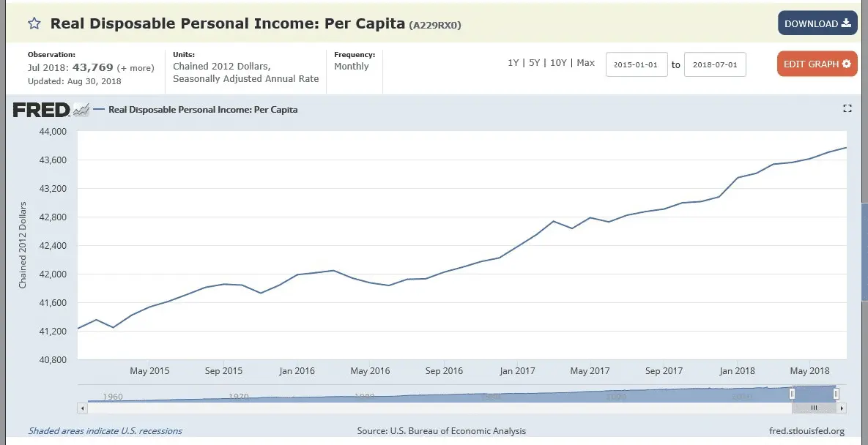Screen dimensions: 868x445
Task: Click the left handle of range selector
Action: tap(792, 394)
